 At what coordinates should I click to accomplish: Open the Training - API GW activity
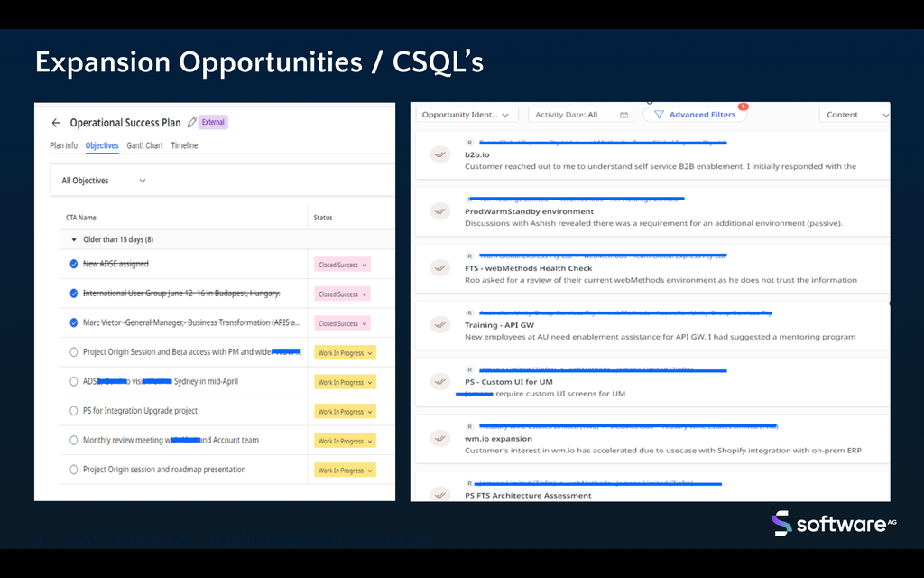tap(499, 325)
